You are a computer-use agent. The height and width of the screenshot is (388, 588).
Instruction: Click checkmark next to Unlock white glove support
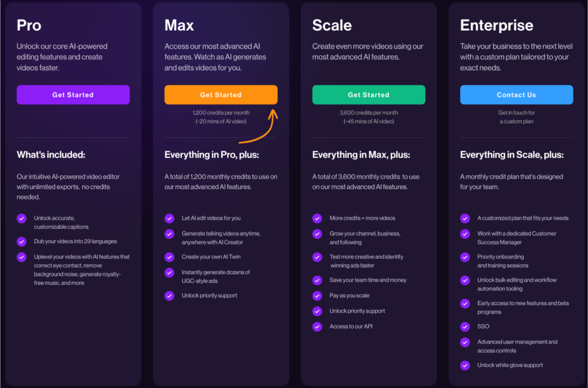coord(465,365)
